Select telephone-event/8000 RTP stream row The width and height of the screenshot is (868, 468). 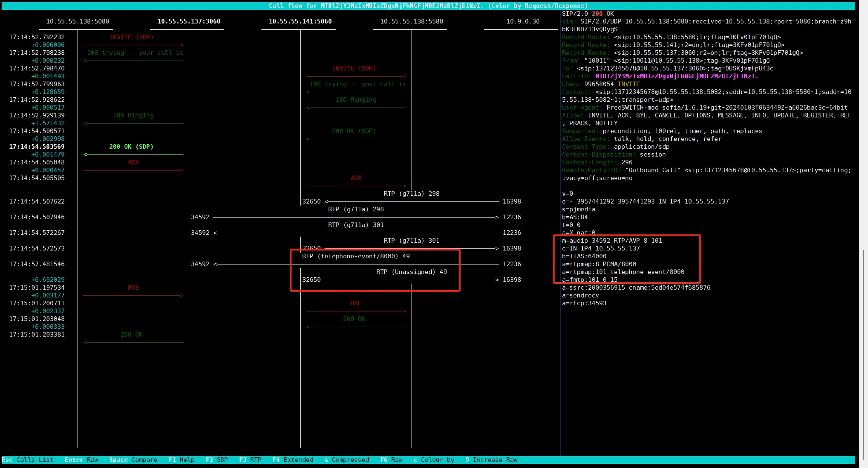pyautogui.click(x=355, y=257)
